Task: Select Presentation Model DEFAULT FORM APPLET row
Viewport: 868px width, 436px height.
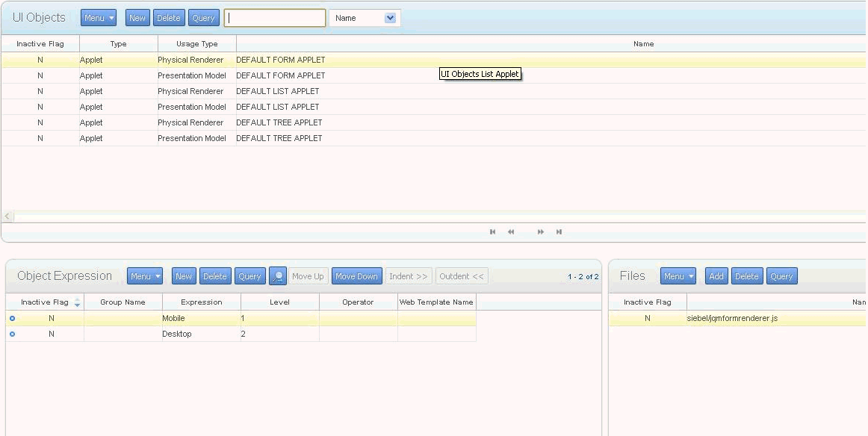Action: (x=433, y=75)
